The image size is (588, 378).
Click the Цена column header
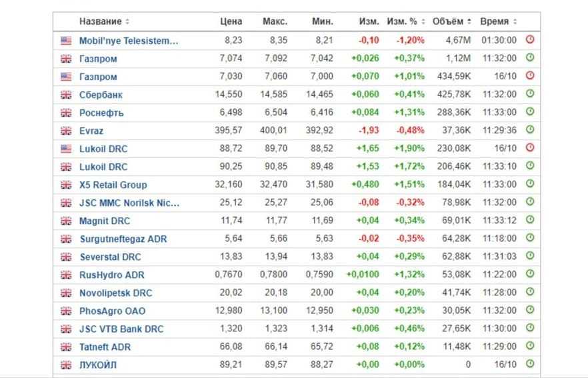pos(231,22)
